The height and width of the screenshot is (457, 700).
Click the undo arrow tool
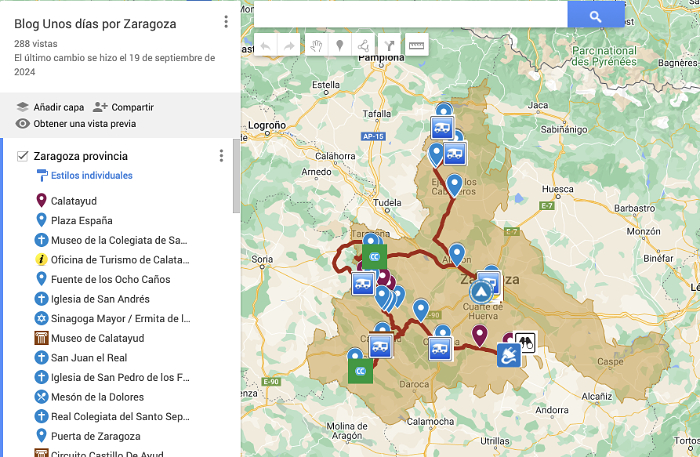pos(266,45)
